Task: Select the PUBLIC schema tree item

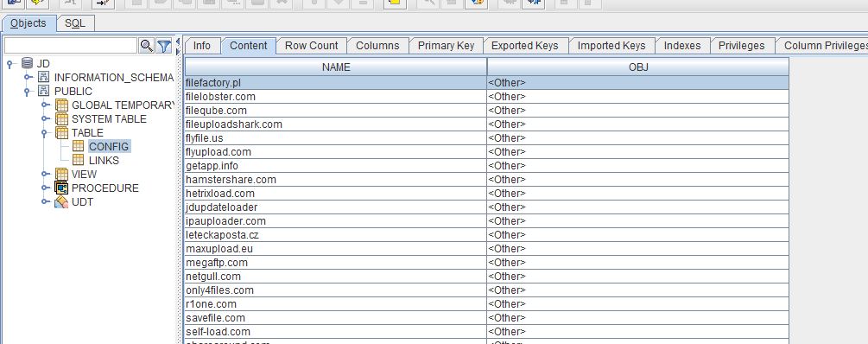Action: coord(73,92)
